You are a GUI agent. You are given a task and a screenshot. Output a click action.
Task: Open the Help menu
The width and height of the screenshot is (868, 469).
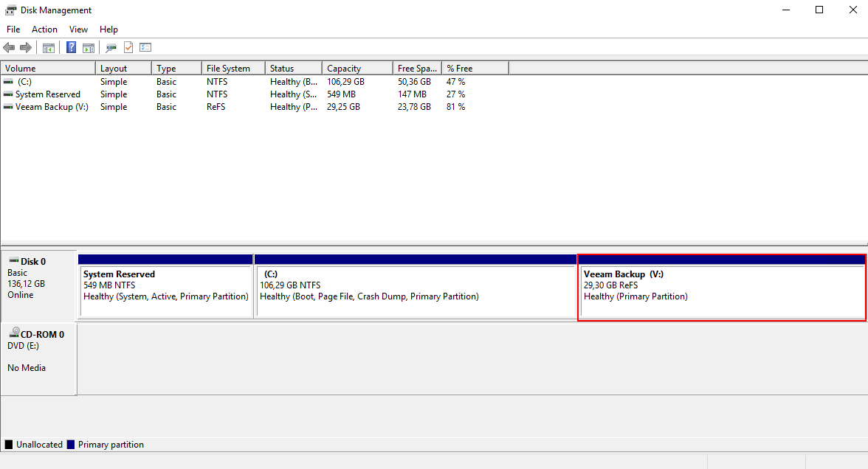point(108,29)
